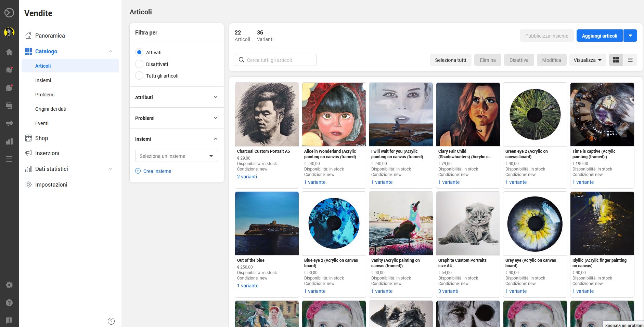The image size is (644, 327).
Task: Open the Seleziona un insieme dropdown
Action: tap(177, 156)
